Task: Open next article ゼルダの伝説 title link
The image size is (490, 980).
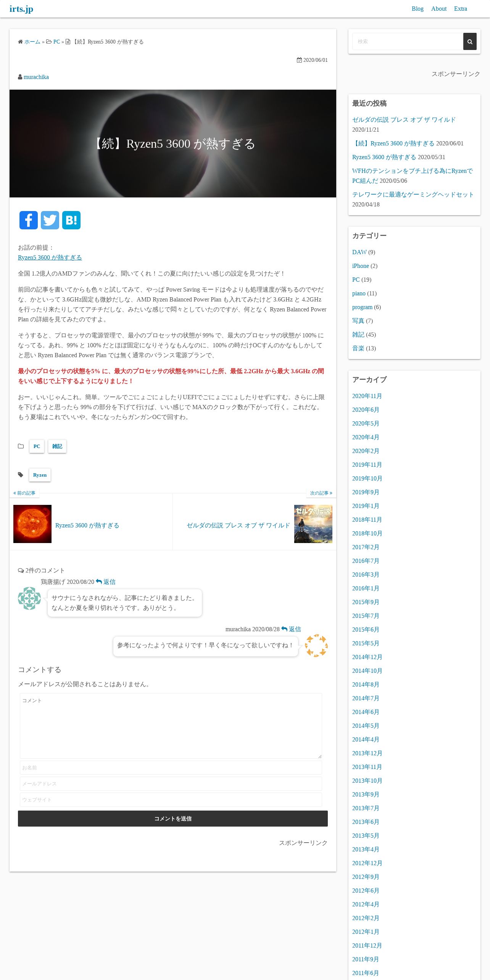Action: [x=238, y=525]
